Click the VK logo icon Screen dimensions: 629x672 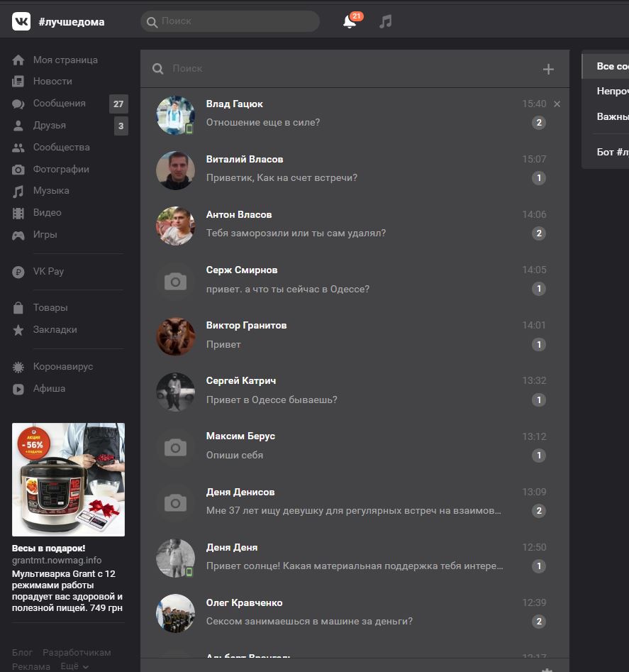click(21, 21)
